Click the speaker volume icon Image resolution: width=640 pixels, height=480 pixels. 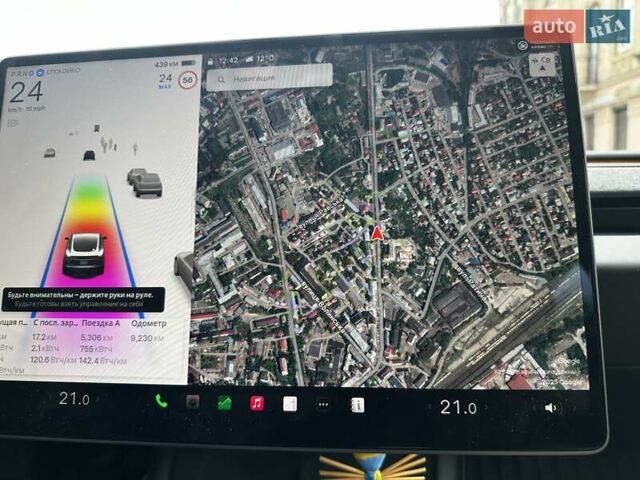[x=551, y=408]
